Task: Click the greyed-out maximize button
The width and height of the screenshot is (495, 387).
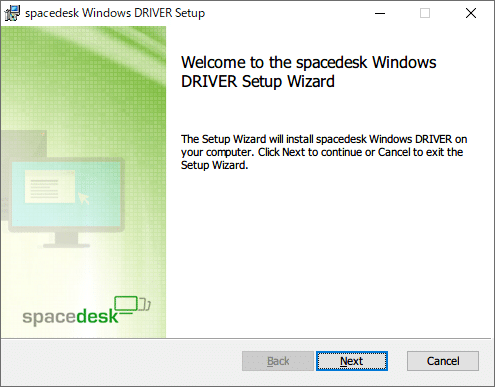Action: [425, 13]
